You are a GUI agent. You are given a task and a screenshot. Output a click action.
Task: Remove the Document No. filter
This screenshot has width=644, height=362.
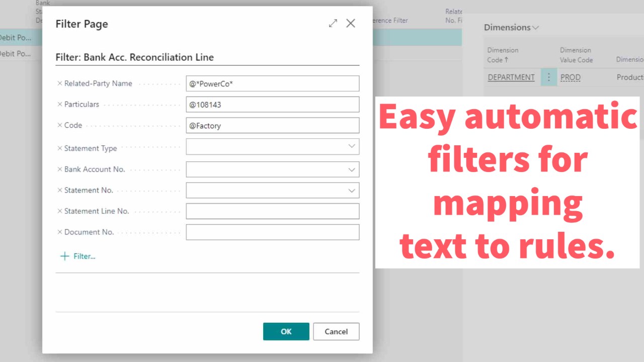[60, 232]
